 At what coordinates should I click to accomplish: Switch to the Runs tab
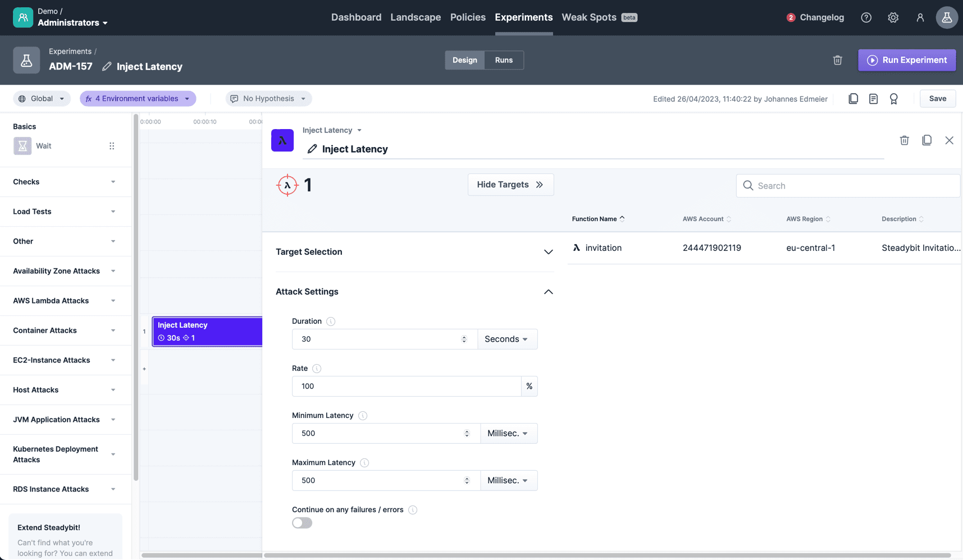504,60
